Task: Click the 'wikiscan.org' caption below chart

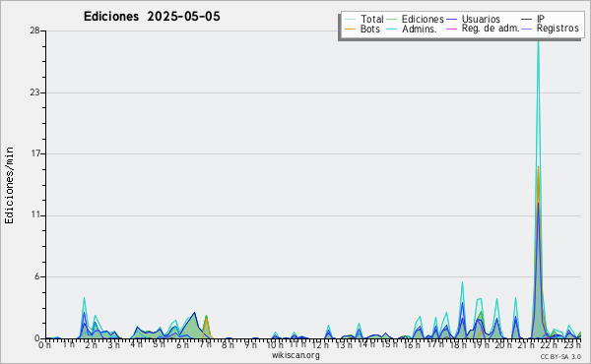Action: (295, 355)
